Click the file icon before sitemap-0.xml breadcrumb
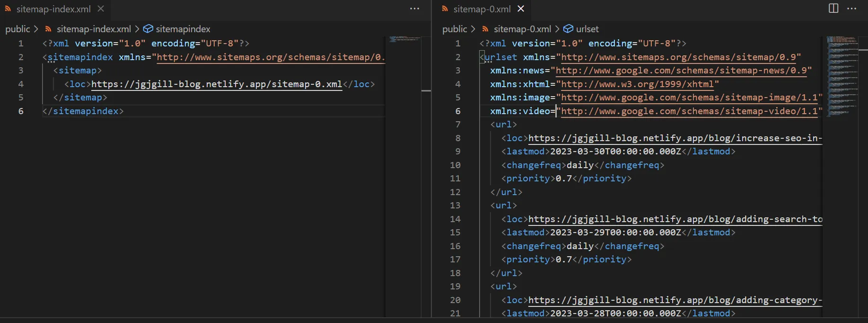This screenshot has height=323, width=868. click(x=485, y=29)
